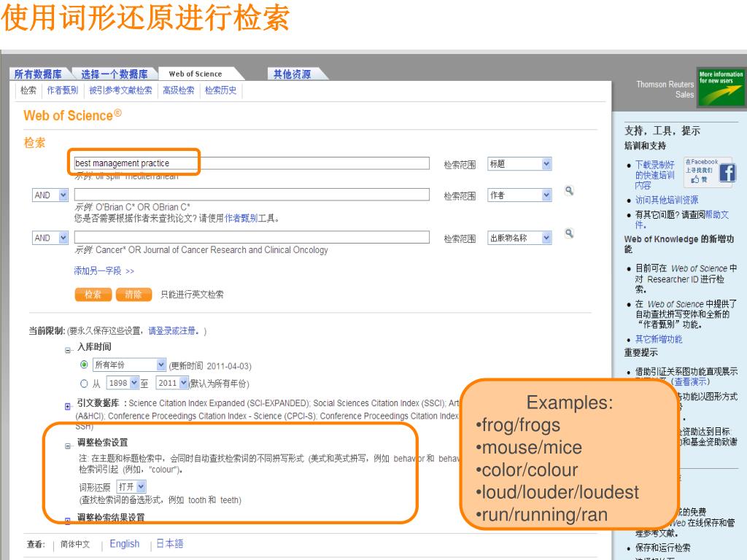Click the Facebook thumbs-up like icon
The height and width of the screenshot is (560, 747).
pyautogui.click(x=695, y=179)
